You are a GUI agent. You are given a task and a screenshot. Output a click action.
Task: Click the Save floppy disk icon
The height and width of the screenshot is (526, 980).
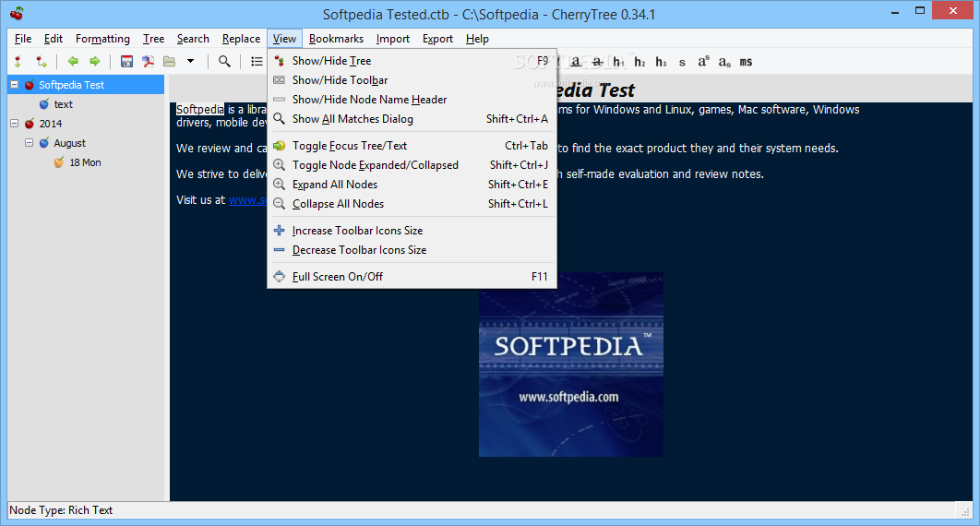click(x=126, y=61)
